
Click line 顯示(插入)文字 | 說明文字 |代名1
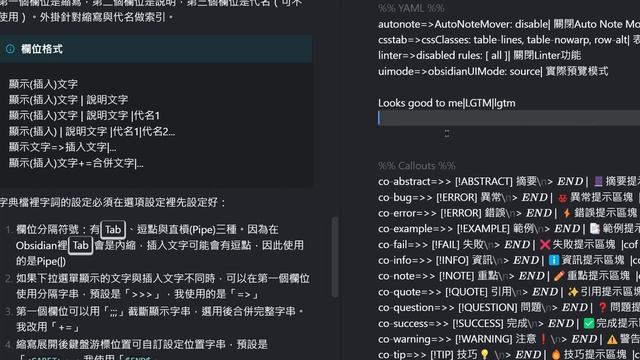coord(84,116)
